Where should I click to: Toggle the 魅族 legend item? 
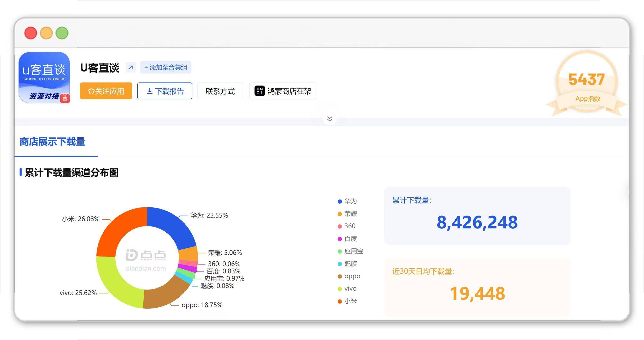pyautogui.click(x=347, y=263)
